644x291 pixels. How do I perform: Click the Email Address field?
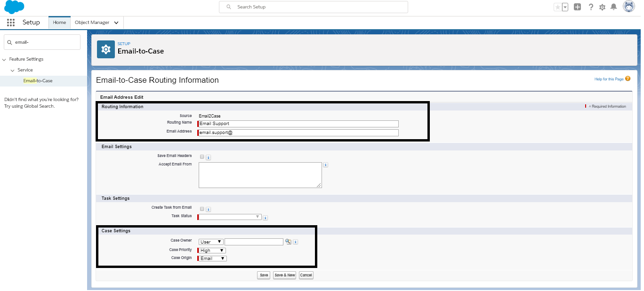click(298, 133)
